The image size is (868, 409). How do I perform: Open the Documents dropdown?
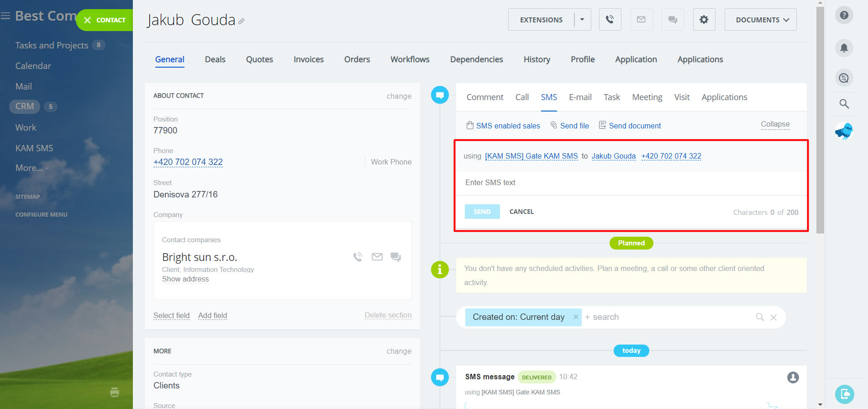tap(760, 20)
